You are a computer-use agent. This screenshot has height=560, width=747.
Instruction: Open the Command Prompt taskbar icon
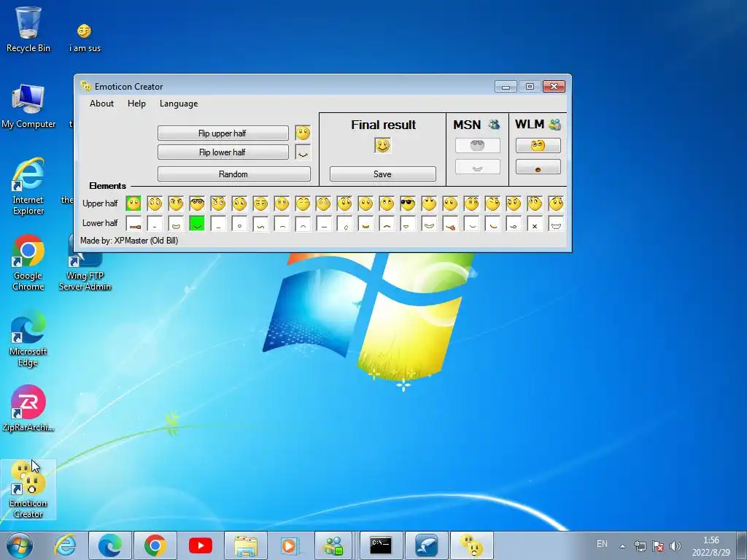(x=381, y=545)
